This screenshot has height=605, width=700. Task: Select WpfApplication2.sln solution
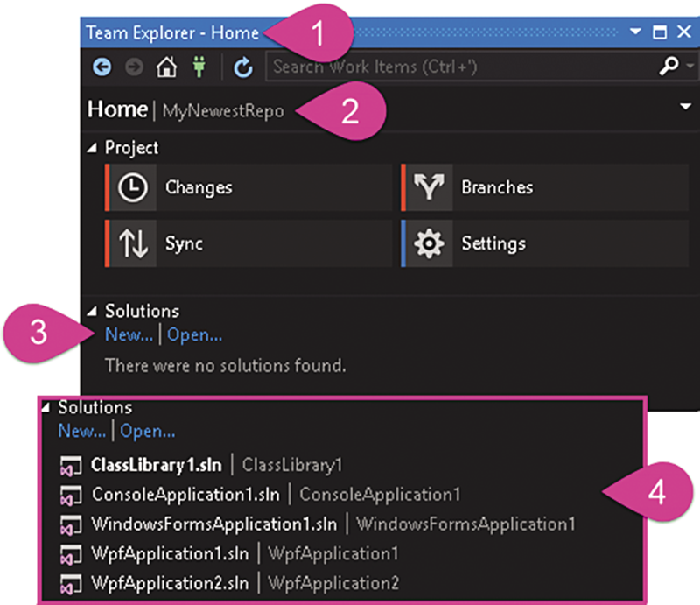tap(170, 583)
